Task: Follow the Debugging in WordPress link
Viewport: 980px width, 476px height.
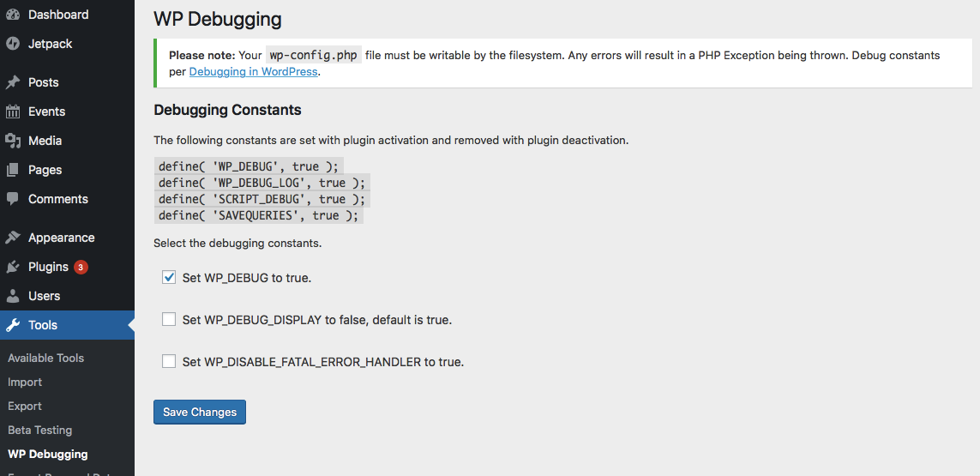Action: tap(253, 71)
